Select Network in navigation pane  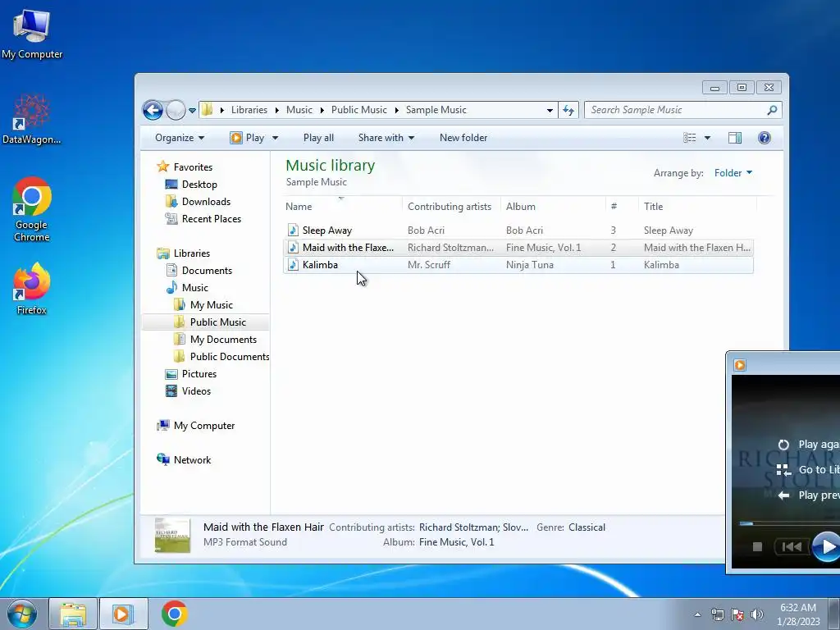point(192,459)
